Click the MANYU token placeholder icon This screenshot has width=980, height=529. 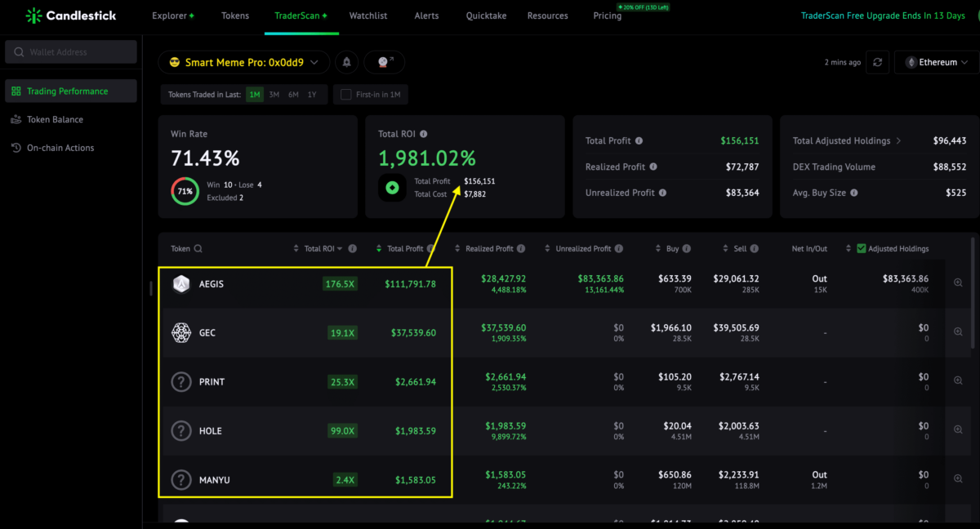pyautogui.click(x=181, y=480)
